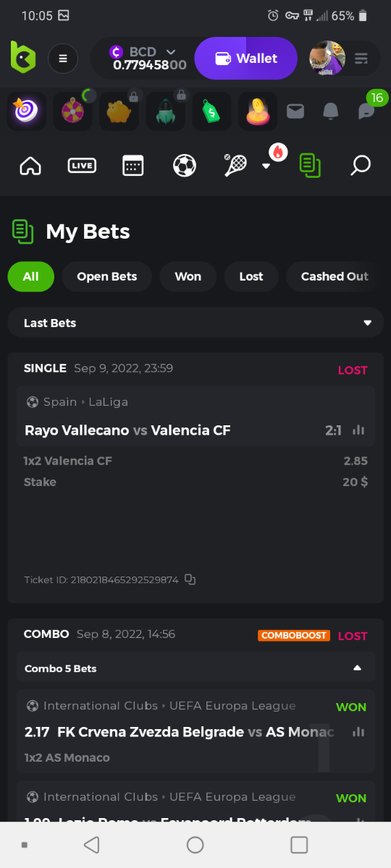This screenshot has height=868, width=391.
Task: Open the hamburger menu next to logo
Action: [63, 59]
